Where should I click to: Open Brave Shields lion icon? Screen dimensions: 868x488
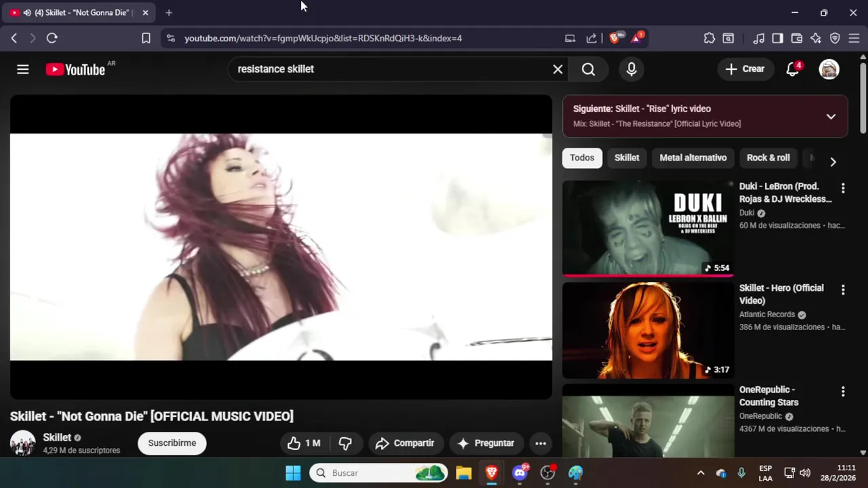pos(615,38)
